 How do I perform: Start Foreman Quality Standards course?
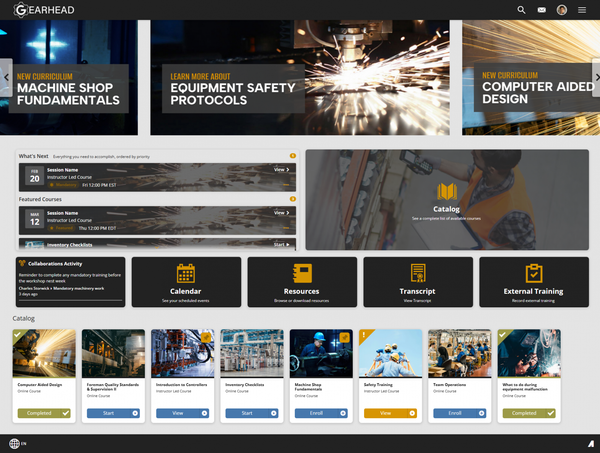(x=113, y=413)
